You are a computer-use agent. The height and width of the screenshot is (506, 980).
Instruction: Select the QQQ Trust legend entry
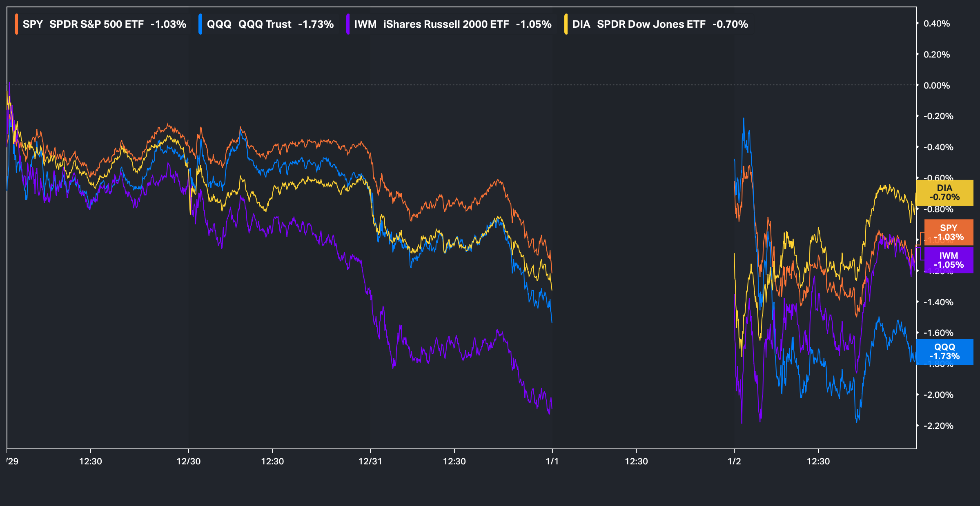(x=265, y=24)
